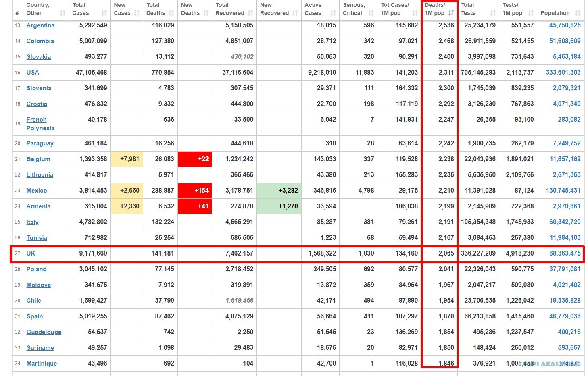588x376 pixels.
Task: Sort by Tests/1M pop column arrows
Action: tap(531, 13)
